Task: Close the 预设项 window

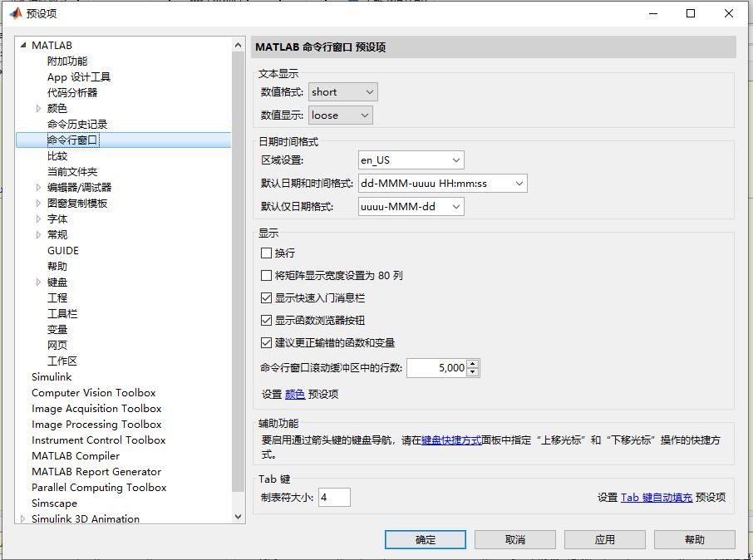Action: (729, 13)
